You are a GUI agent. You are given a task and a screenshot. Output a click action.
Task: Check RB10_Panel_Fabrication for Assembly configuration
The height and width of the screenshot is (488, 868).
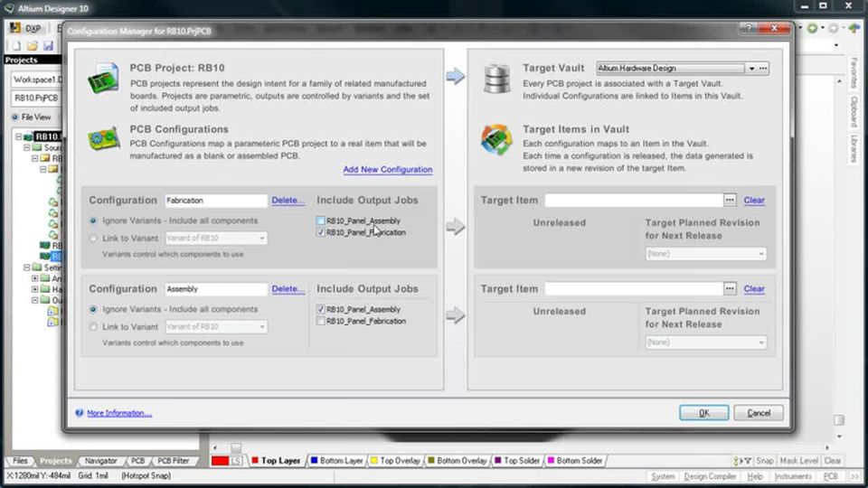pyautogui.click(x=320, y=321)
